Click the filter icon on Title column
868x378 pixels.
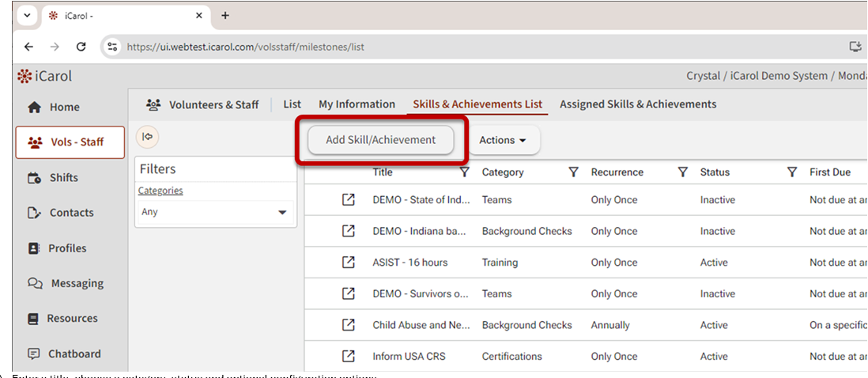coord(464,172)
